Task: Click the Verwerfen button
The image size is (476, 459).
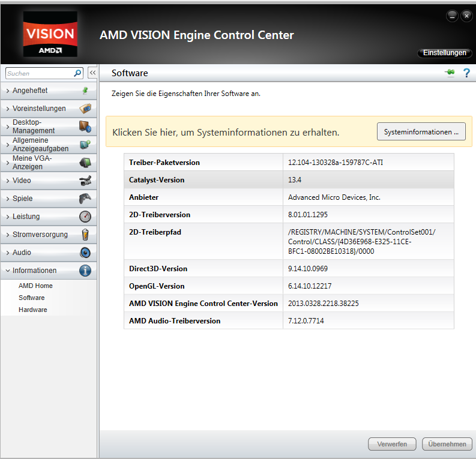Action: pos(392,444)
